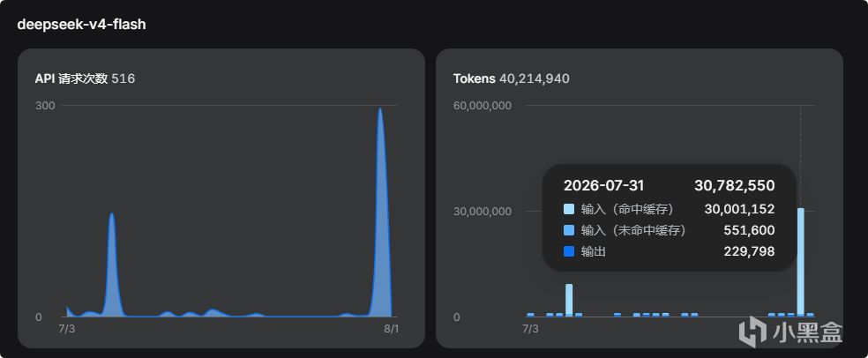Screen dimensions: 868x358
Task: Click the 8/1 axis label on API chart
Action: (391, 329)
